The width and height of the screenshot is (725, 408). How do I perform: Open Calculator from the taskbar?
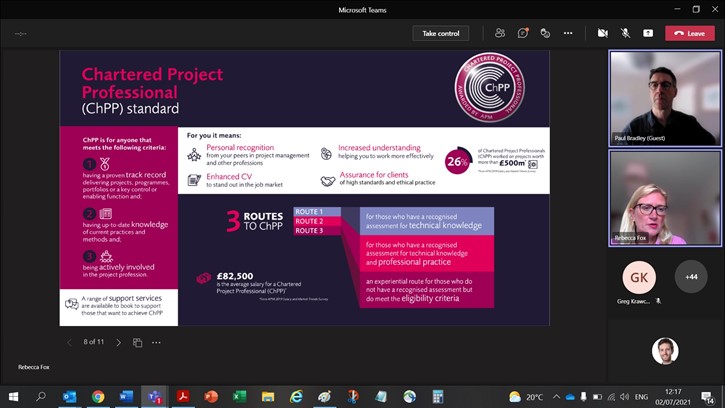pos(438,396)
